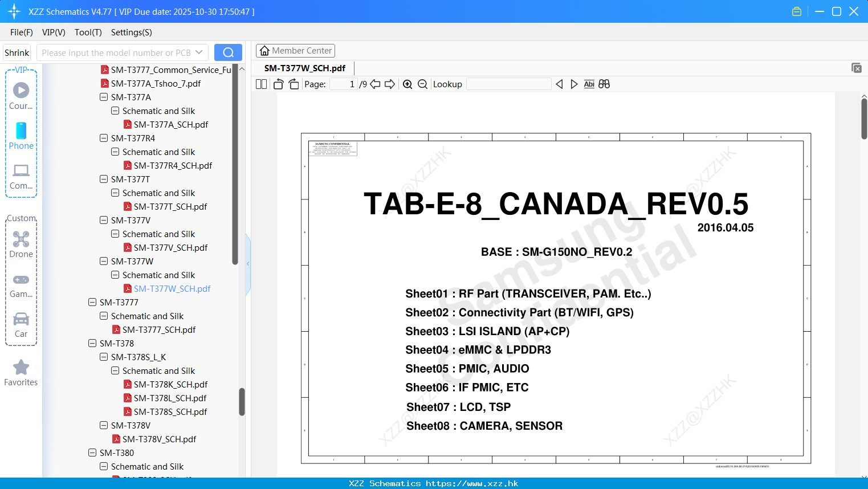The height and width of the screenshot is (489, 868).
Task: Zoom out of the PDF page
Action: [x=422, y=84]
